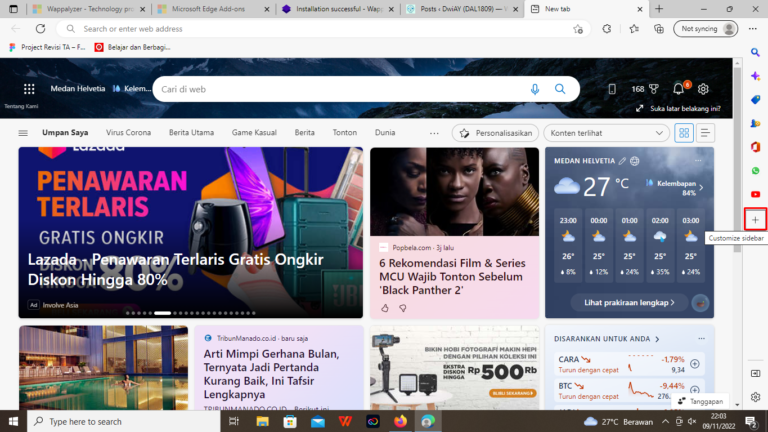This screenshot has height=432, width=768.
Task: Expand background image view arrows
Action: pyautogui.click(x=640, y=108)
